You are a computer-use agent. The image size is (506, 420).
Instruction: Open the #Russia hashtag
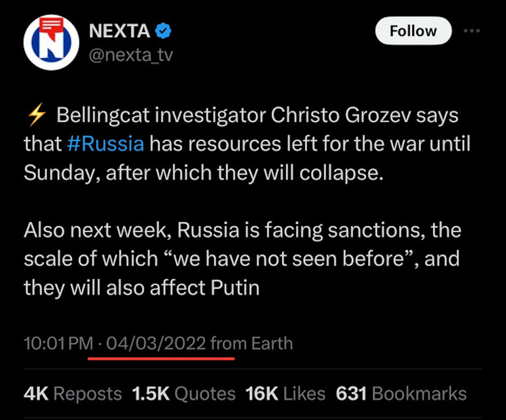tap(106, 144)
